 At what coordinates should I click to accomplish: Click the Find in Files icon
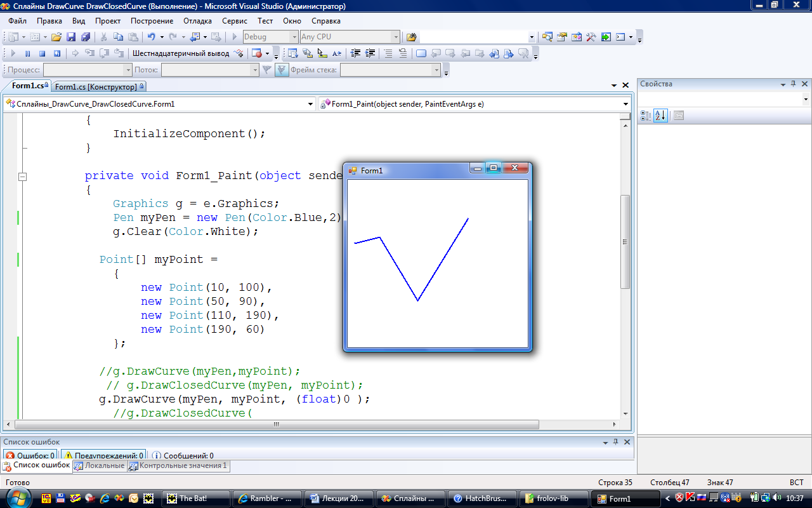(x=411, y=37)
